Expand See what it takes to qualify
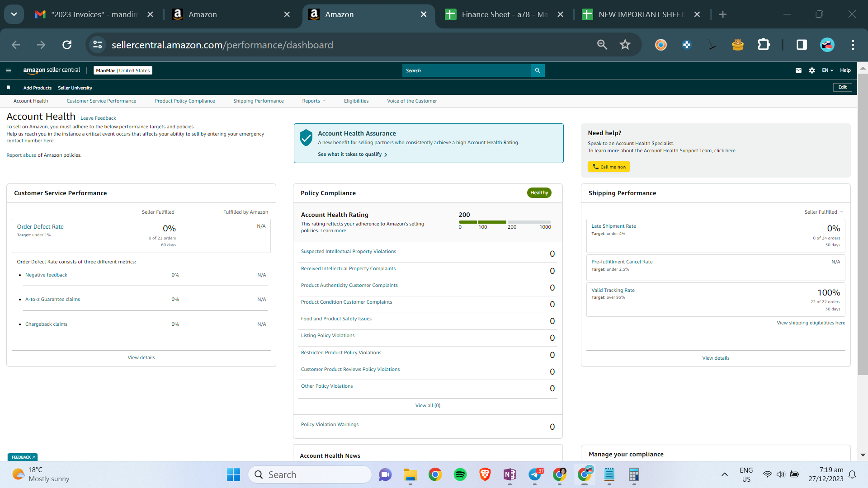 click(x=353, y=155)
